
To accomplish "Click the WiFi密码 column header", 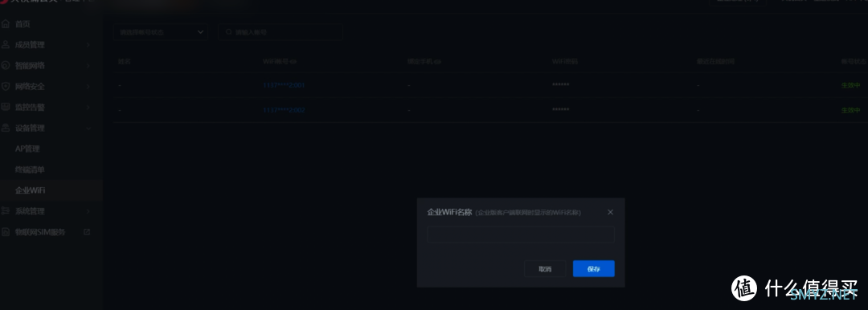I will point(565,62).
